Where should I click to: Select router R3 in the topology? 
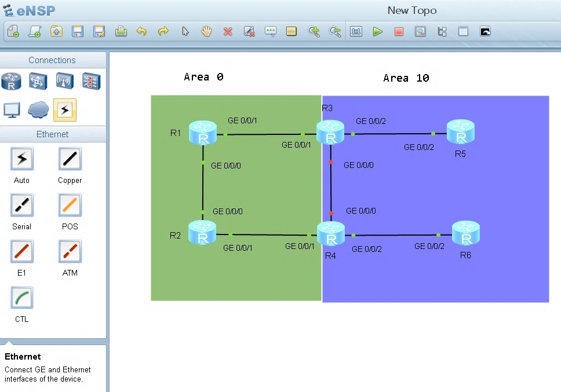point(330,132)
